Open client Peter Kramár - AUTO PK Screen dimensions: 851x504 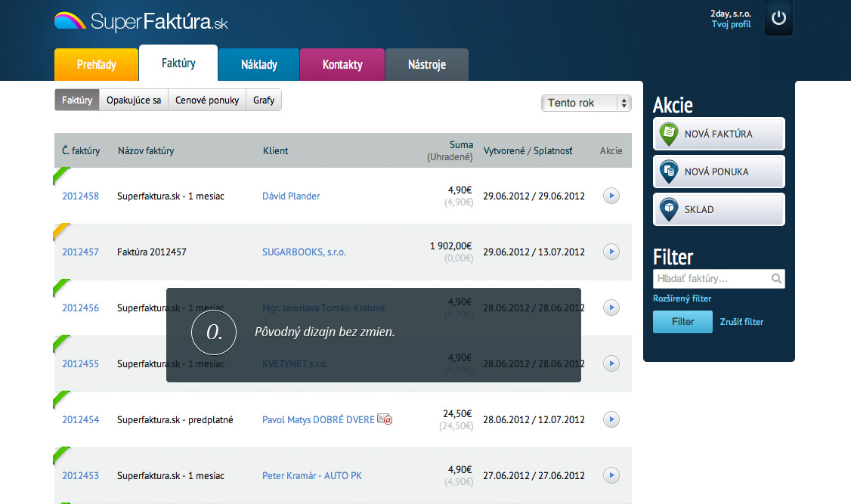click(312, 476)
